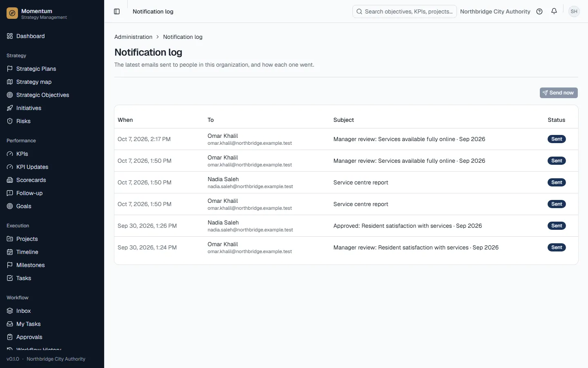Click the Milestones flag icon
This screenshot has height=368, width=588.
pos(10,265)
